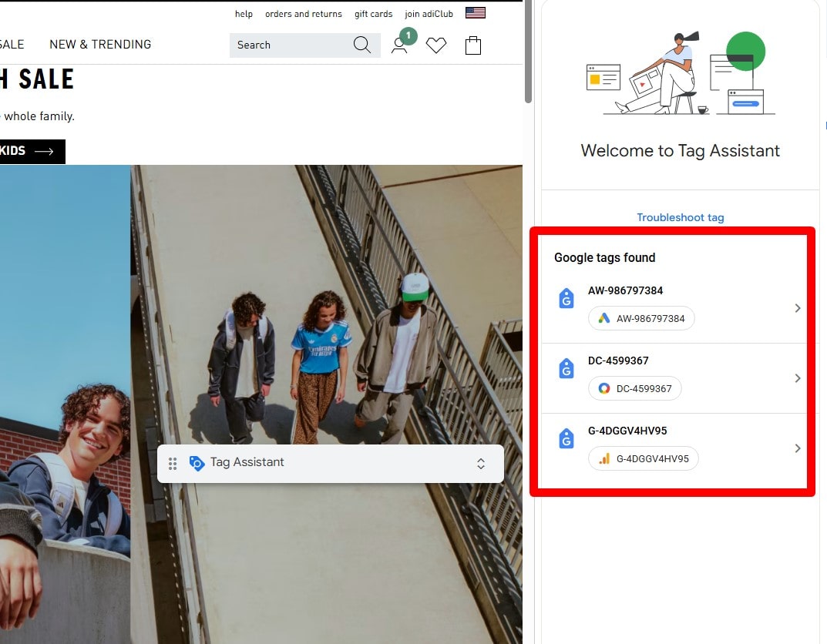Go to orders and returns

[x=303, y=14]
